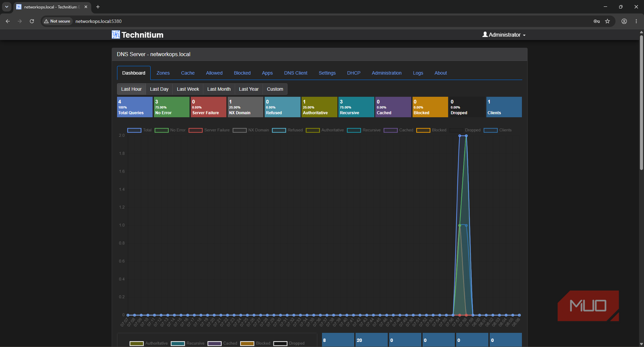
Task: Open the browser profile icon
Action: [624, 21]
